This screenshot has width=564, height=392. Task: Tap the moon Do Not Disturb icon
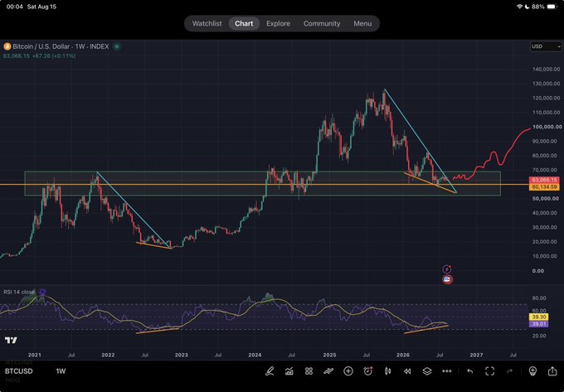(x=528, y=7)
